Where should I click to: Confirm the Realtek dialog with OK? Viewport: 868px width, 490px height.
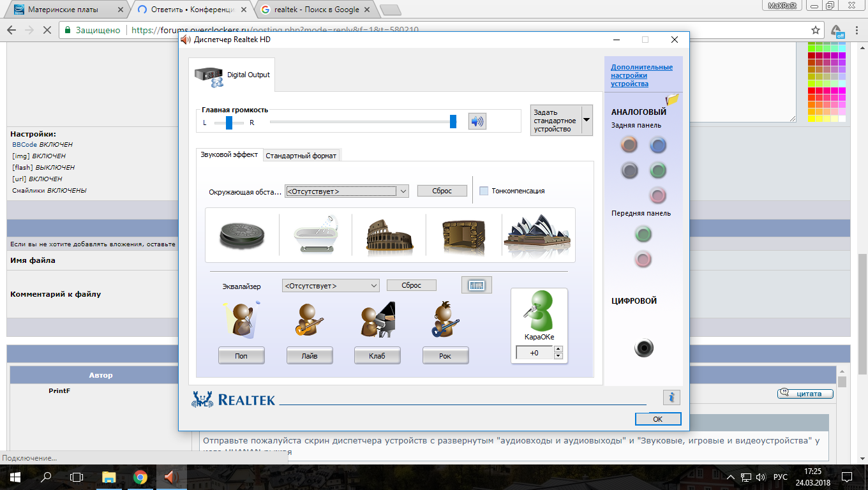point(658,419)
